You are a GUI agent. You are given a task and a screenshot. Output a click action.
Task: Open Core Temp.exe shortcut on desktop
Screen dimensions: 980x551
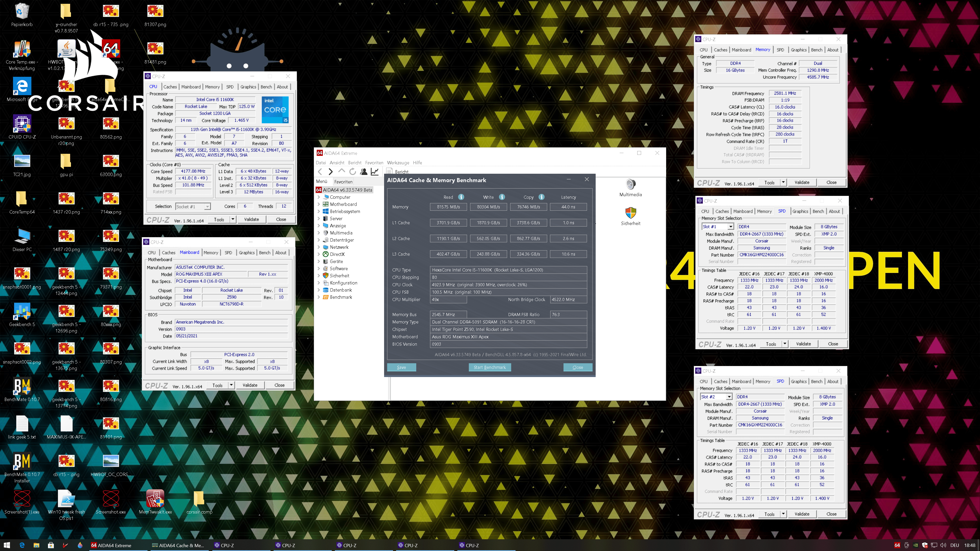pyautogui.click(x=22, y=56)
